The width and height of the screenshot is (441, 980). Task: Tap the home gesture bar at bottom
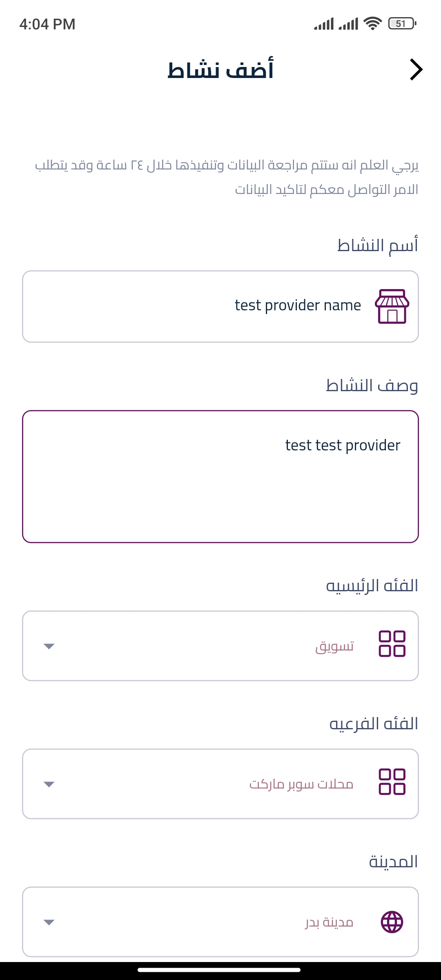(x=219, y=970)
